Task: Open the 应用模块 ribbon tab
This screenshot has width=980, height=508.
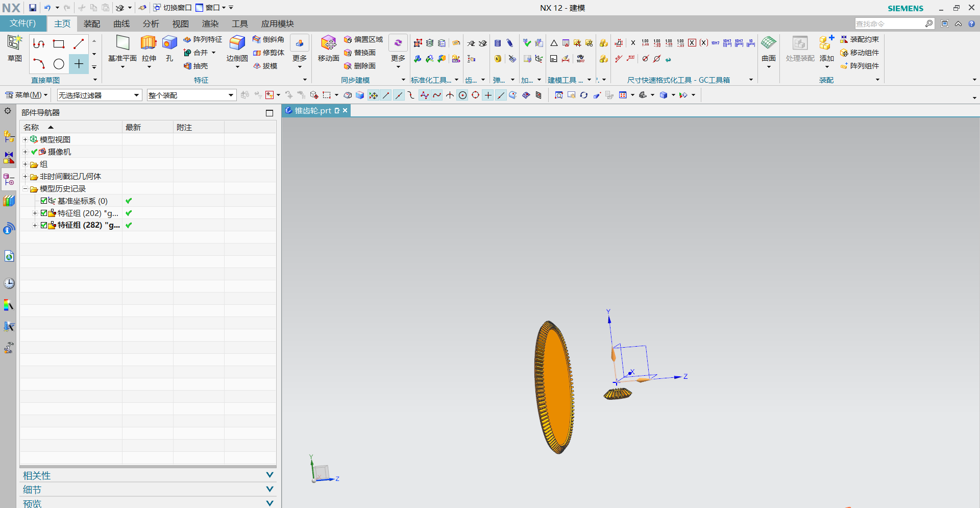Action: click(278, 23)
